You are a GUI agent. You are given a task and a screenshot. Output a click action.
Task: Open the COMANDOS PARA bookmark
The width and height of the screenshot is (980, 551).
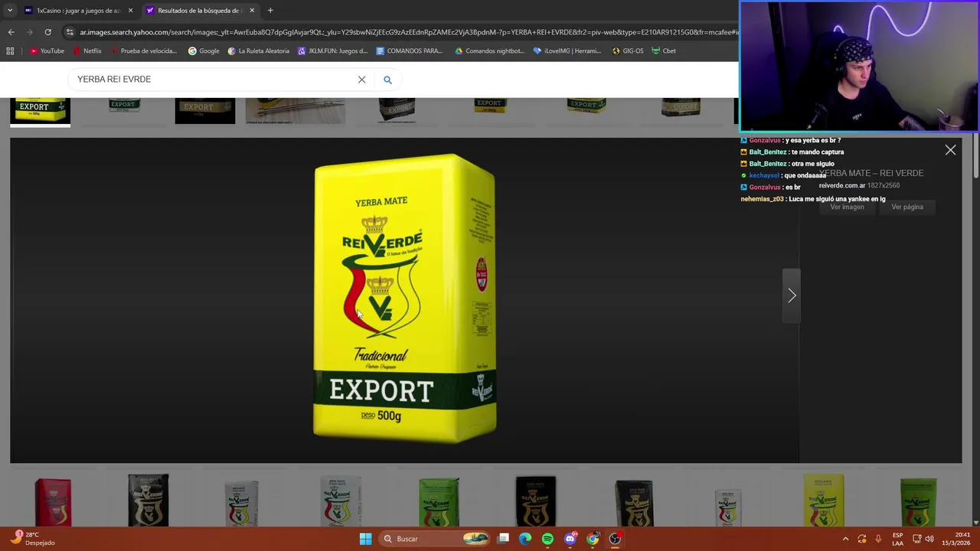pyautogui.click(x=410, y=51)
